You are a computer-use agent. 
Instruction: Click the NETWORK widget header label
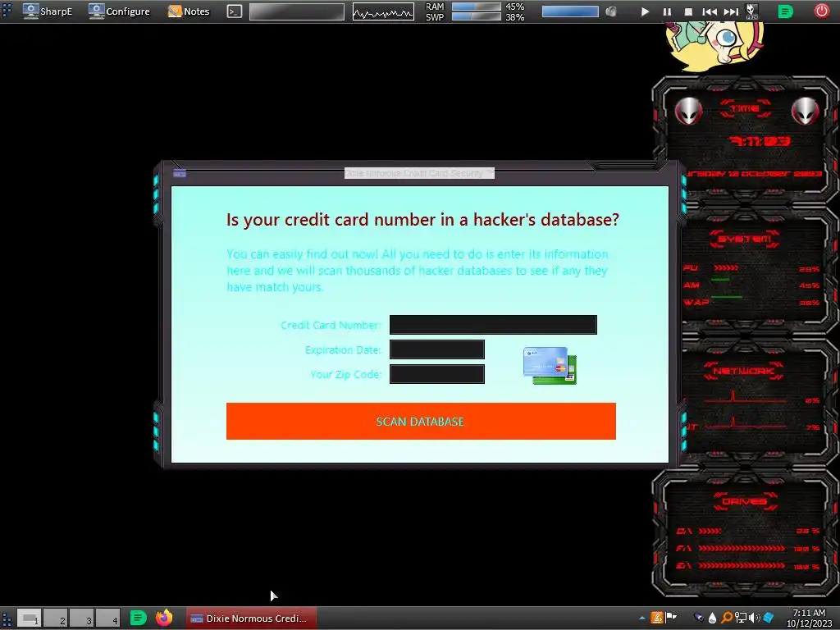(x=744, y=371)
